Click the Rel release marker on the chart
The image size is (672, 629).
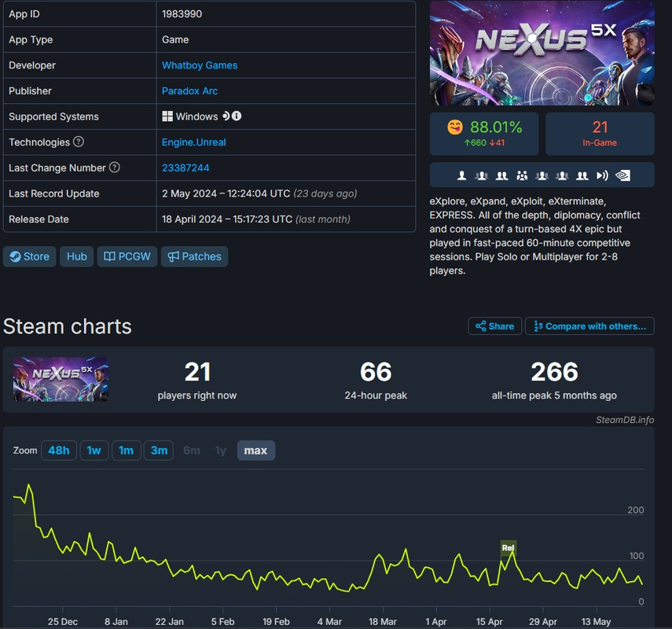(509, 547)
